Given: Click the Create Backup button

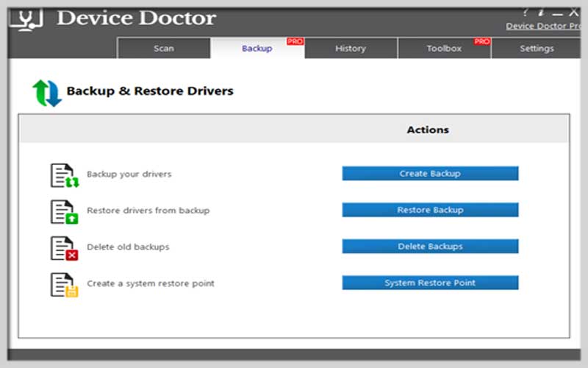Looking at the screenshot, I should 430,174.
